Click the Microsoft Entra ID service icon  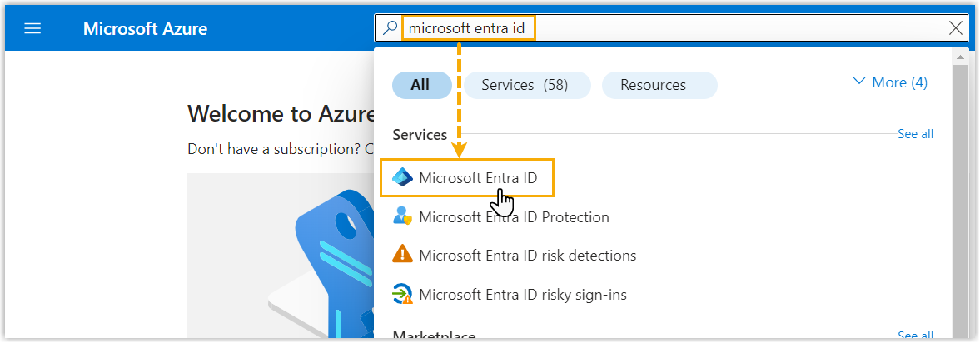403,177
